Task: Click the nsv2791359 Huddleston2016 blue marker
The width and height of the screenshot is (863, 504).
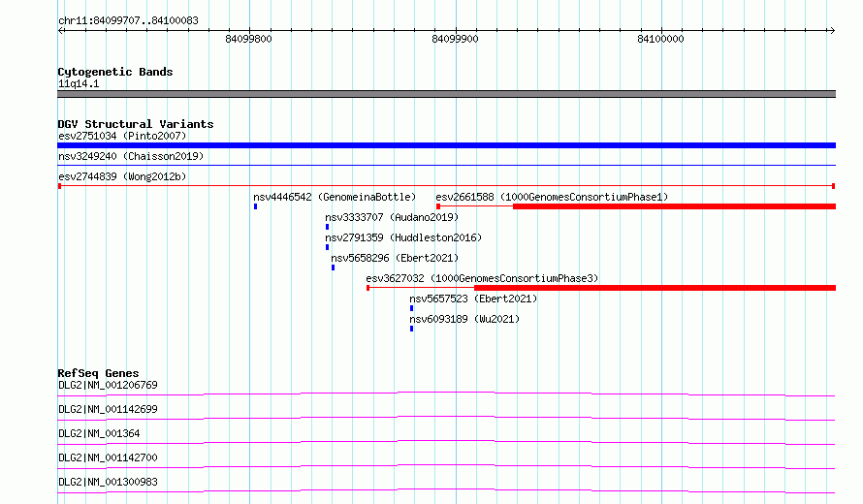Action: 328,247
